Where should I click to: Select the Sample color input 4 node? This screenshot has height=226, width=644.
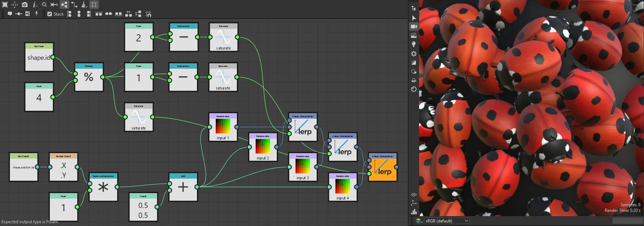[x=343, y=187]
